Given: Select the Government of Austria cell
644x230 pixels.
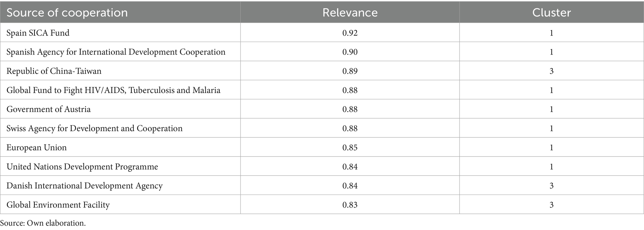Looking at the screenshot, I should click(49, 109).
